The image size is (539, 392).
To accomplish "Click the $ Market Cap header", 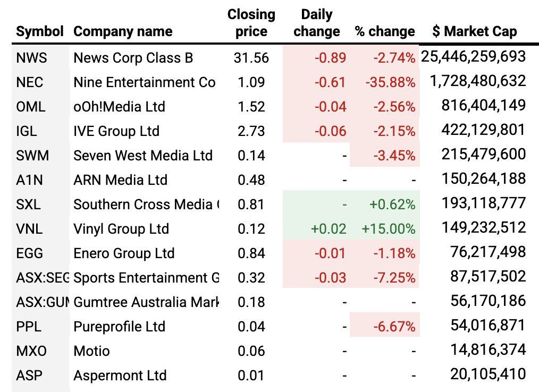I will point(474,31).
